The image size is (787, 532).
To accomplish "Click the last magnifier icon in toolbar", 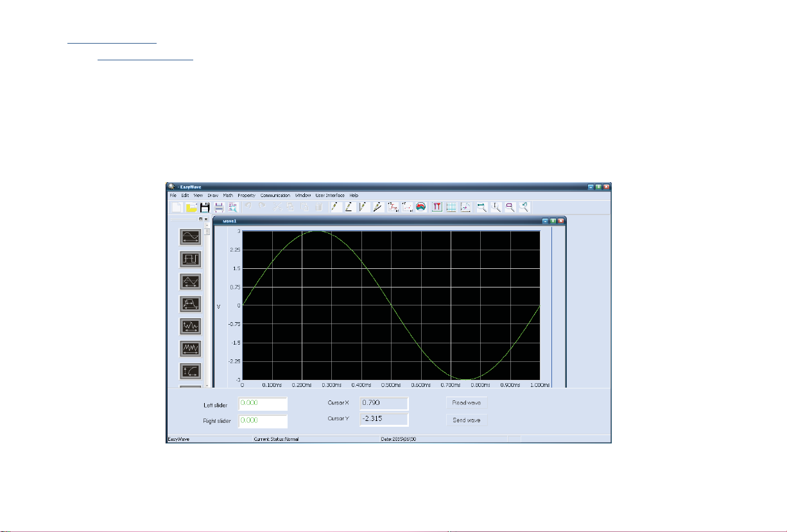I will click(524, 207).
